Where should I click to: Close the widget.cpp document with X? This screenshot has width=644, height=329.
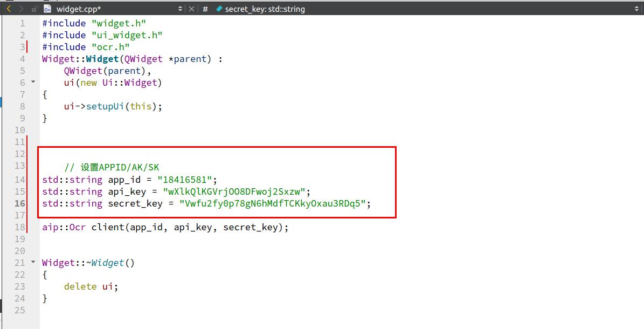click(191, 9)
